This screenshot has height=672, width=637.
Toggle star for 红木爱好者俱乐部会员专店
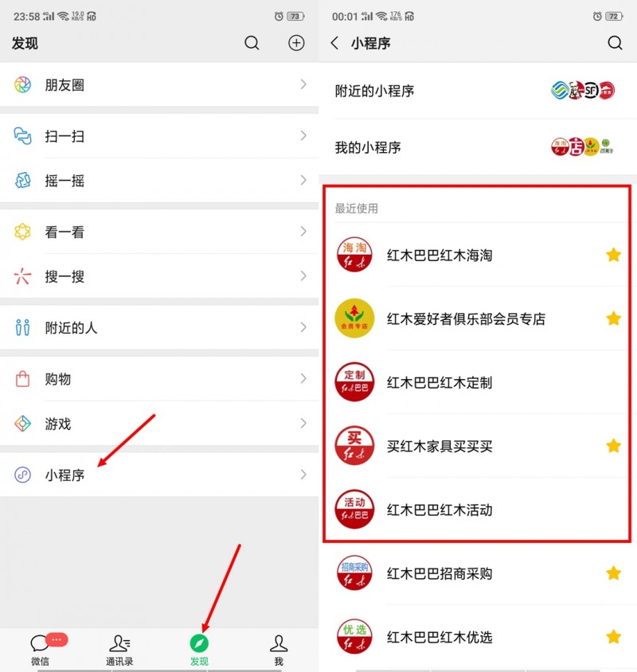613,318
